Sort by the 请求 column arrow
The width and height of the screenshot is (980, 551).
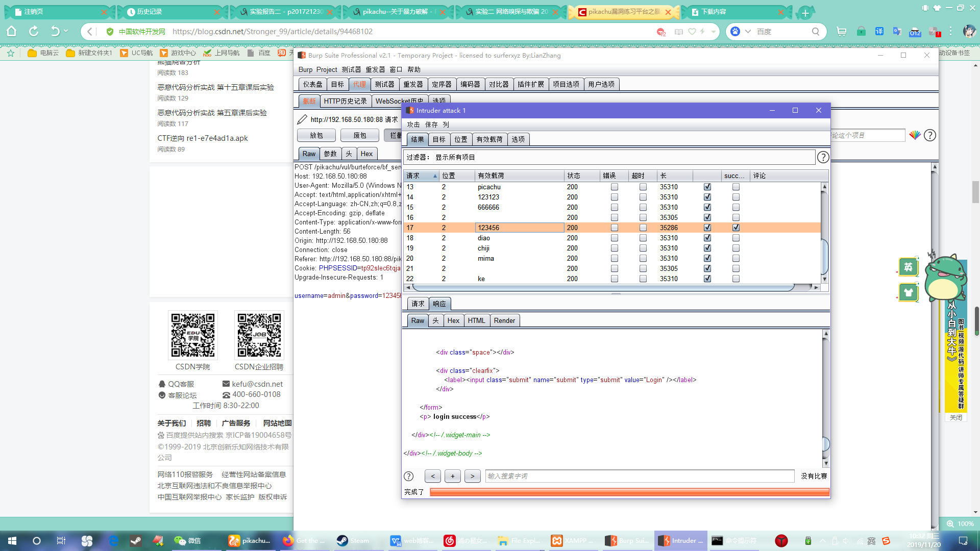(435, 176)
